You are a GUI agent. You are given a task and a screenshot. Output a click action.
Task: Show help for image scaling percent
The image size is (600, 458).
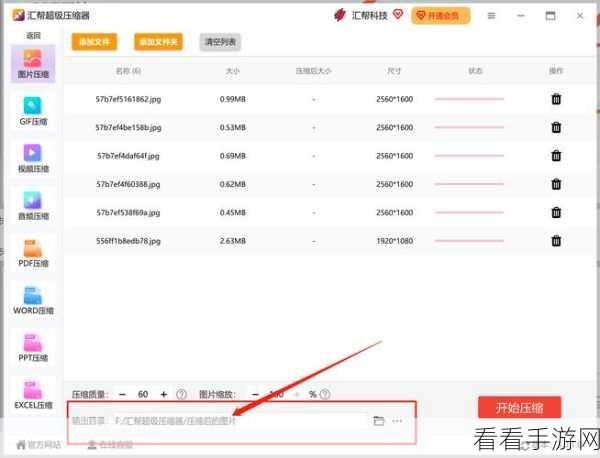325,394
